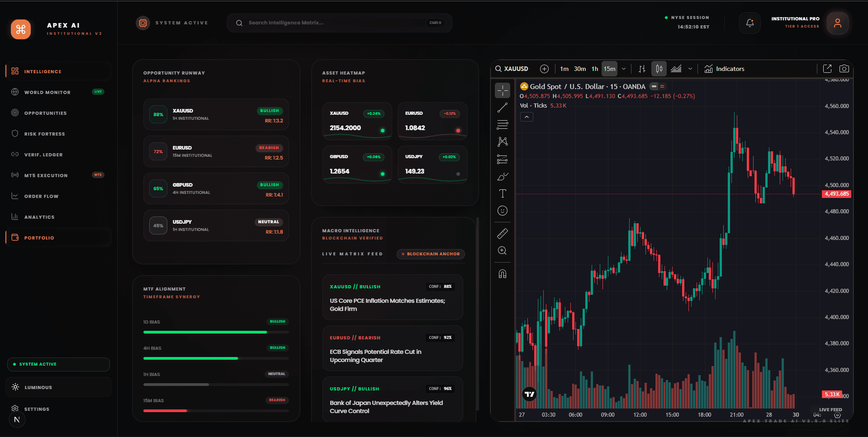Take a chart snapshot with camera icon
The width and height of the screenshot is (868, 437).
(844, 69)
